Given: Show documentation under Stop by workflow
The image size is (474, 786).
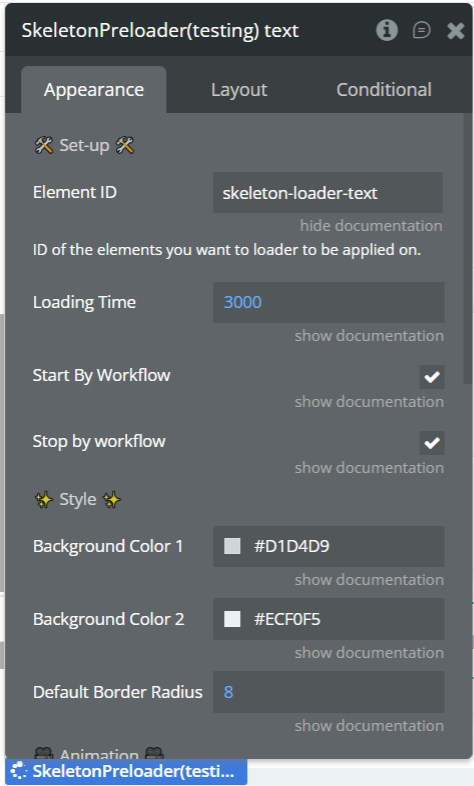Looking at the screenshot, I should (x=369, y=468).
